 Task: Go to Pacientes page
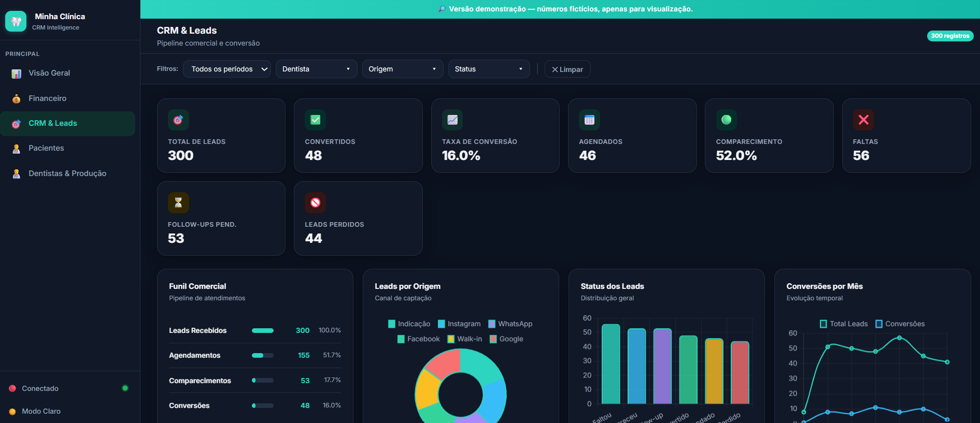tap(67, 148)
